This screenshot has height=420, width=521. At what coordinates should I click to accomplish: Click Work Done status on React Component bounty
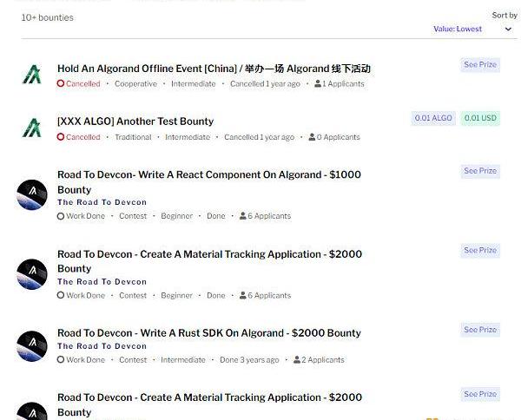[x=81, y=216]
